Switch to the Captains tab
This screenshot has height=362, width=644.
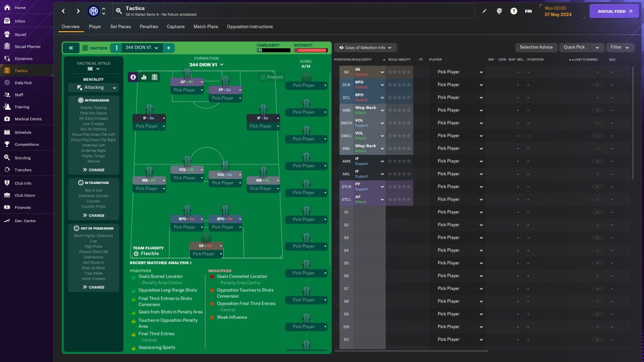176,27
